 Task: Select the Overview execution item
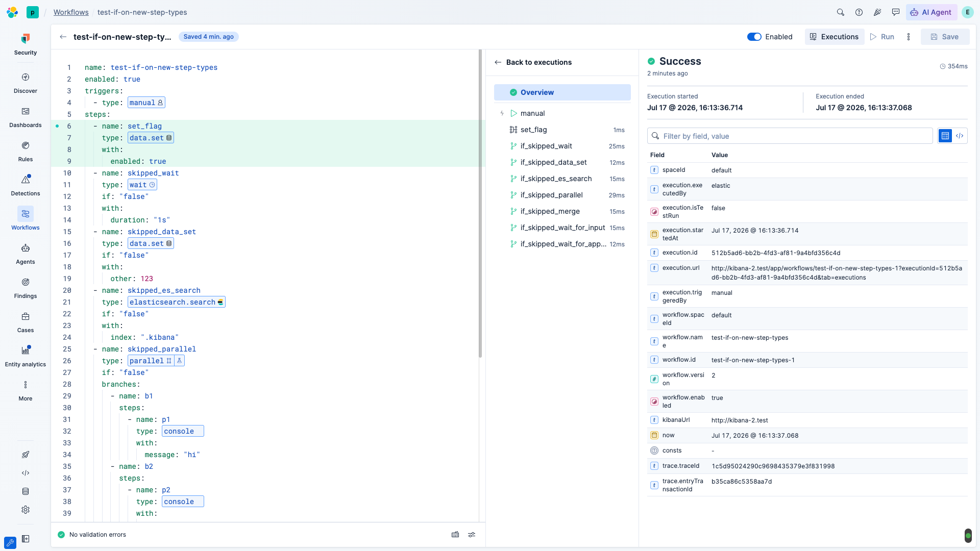pos(562,92)
